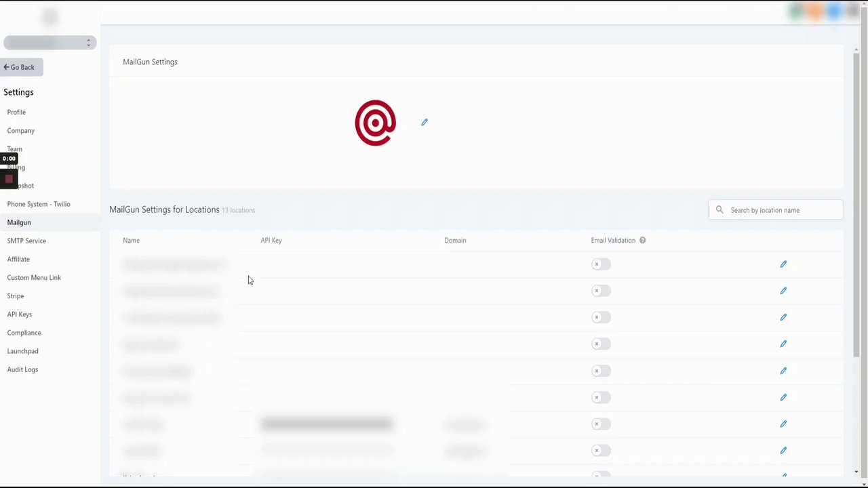868x488 pixels.
Task: Click the '13 locations' count label
Action: point(239,210)
